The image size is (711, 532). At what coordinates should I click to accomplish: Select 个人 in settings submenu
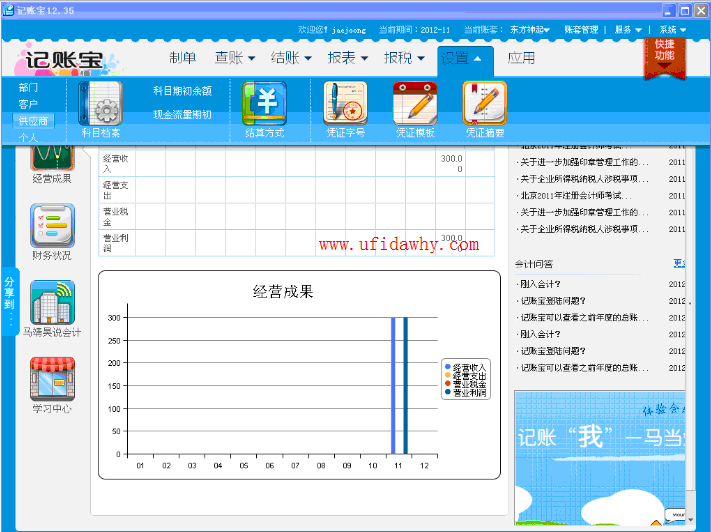pos(28,137)
